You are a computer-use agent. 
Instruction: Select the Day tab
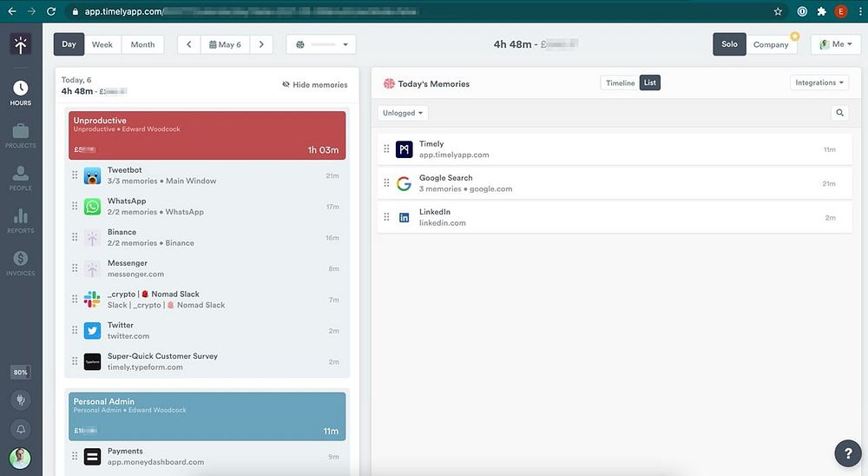click(x=69, y=44)
